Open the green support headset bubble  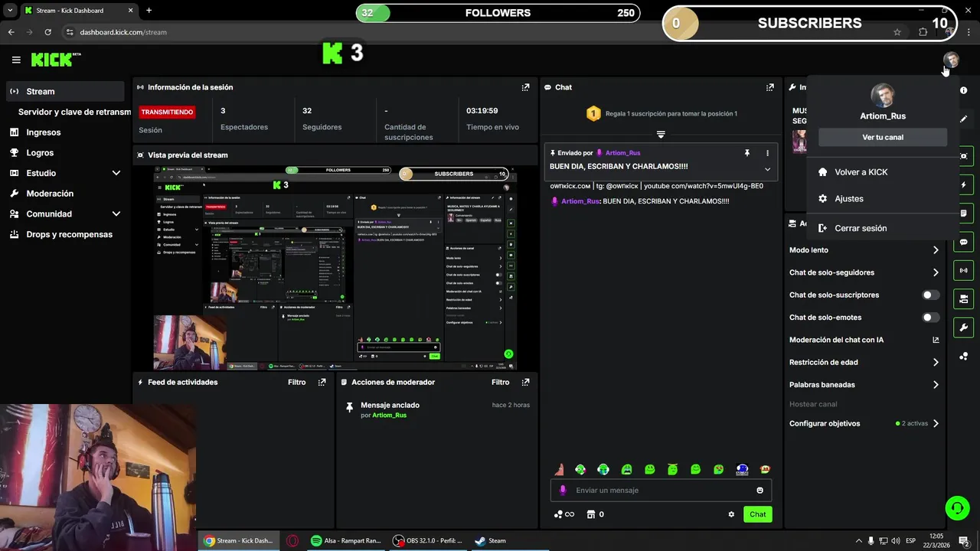pyautogui.click(x=956, y=507)
